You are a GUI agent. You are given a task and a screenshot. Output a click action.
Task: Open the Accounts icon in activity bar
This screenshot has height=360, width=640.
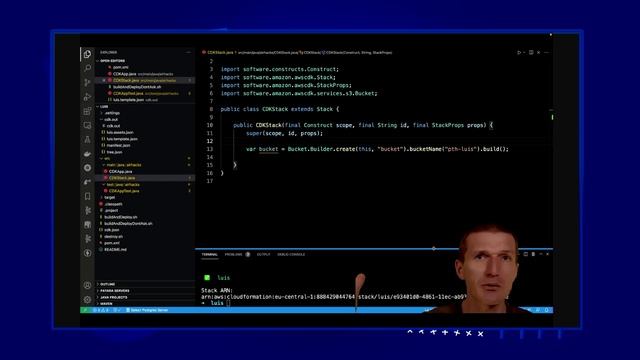(87, 285)
